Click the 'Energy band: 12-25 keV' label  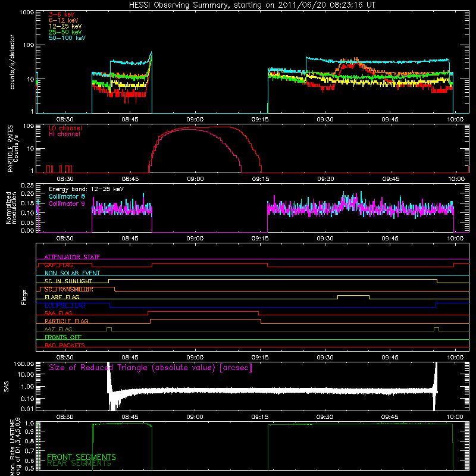coord(86,189)
